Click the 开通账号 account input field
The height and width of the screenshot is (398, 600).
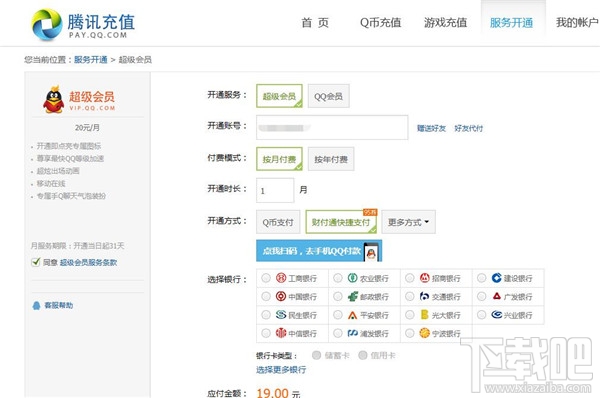(332, 127)
